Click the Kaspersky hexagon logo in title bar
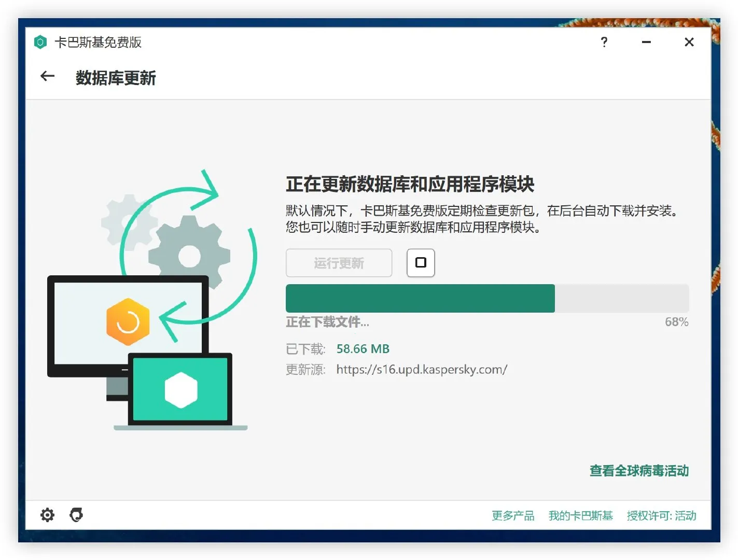 point(40,43)
